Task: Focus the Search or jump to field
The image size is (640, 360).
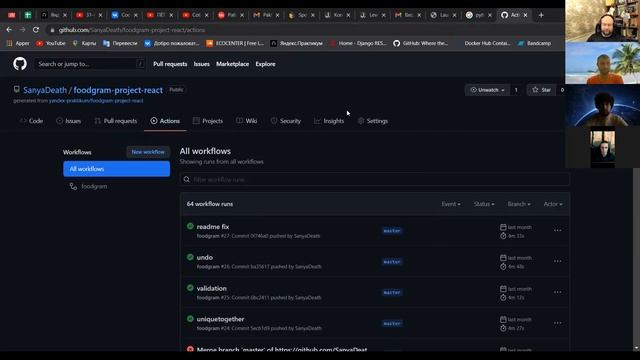Action: coord(90,64)
